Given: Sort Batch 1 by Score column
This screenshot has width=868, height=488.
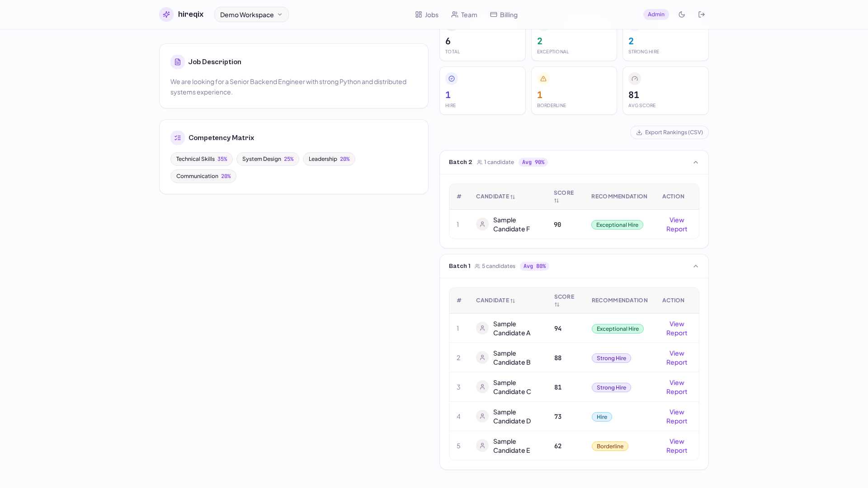Looking at the screenshot, I should (x=564, y=300).
